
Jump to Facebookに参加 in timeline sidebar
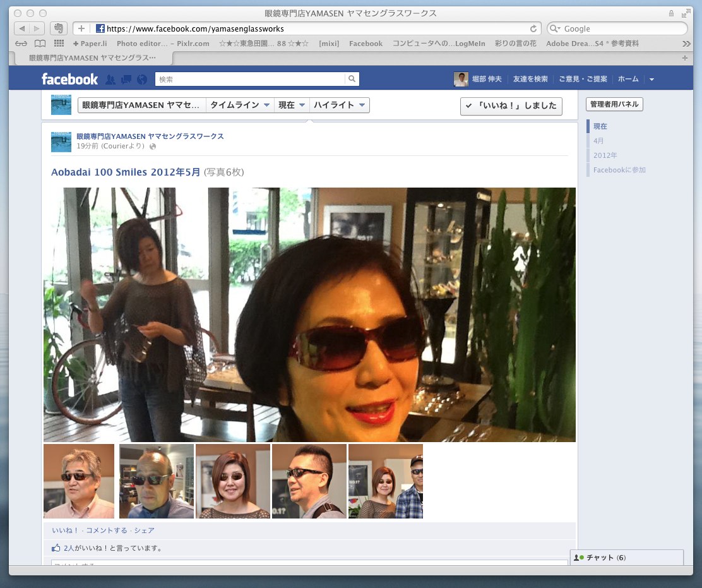619,170
